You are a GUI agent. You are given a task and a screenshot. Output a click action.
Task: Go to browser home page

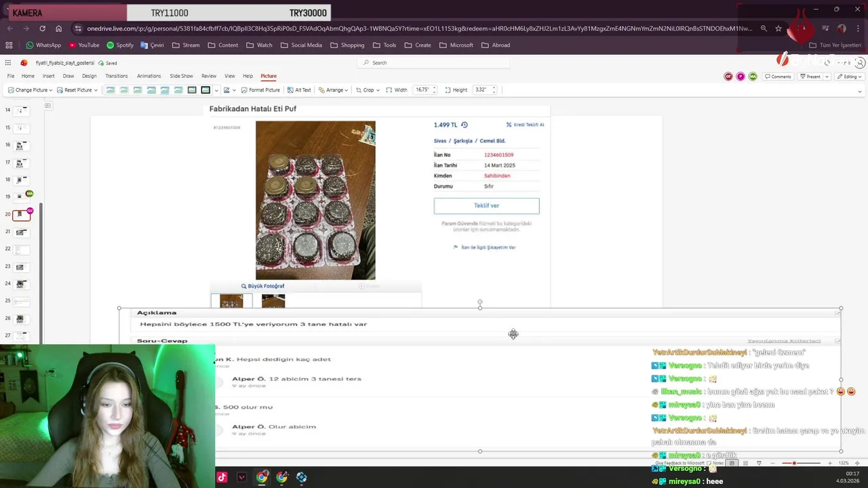pyautogui.click(x=58, y=28)
